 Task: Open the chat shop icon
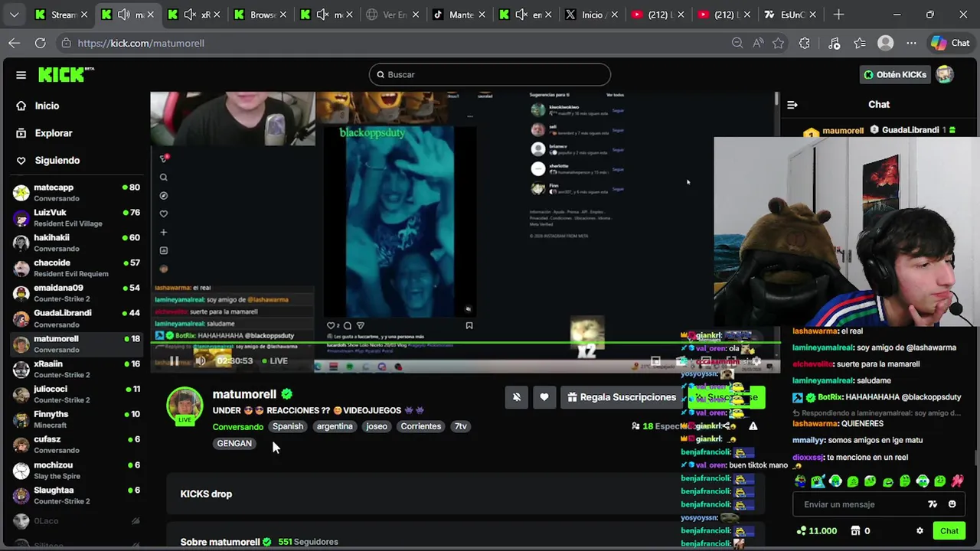pos(855,531)
